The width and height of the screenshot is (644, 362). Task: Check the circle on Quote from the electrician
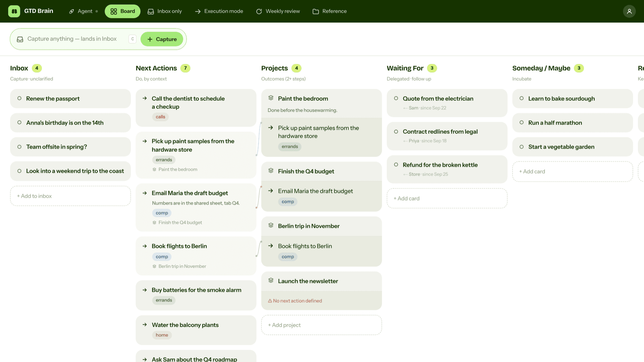396,98
